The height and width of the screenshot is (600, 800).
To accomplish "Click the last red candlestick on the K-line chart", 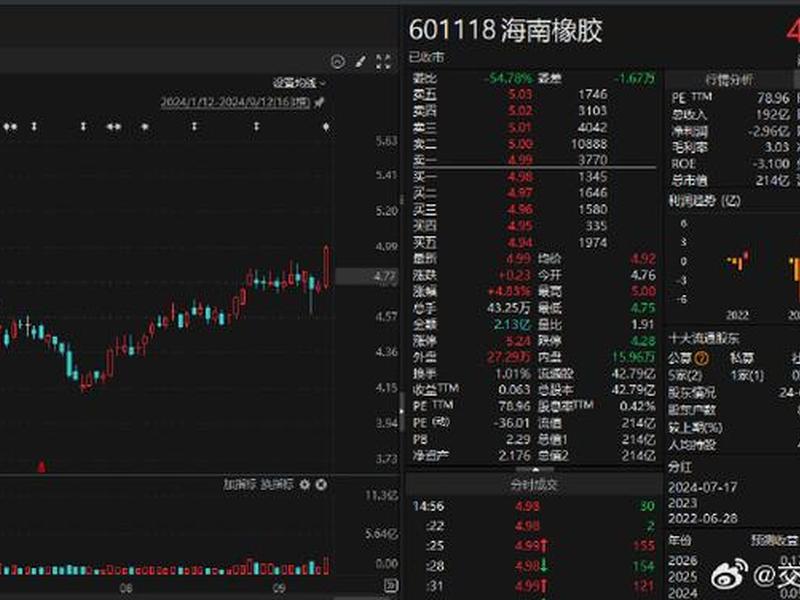I will [x=327, y=266].
